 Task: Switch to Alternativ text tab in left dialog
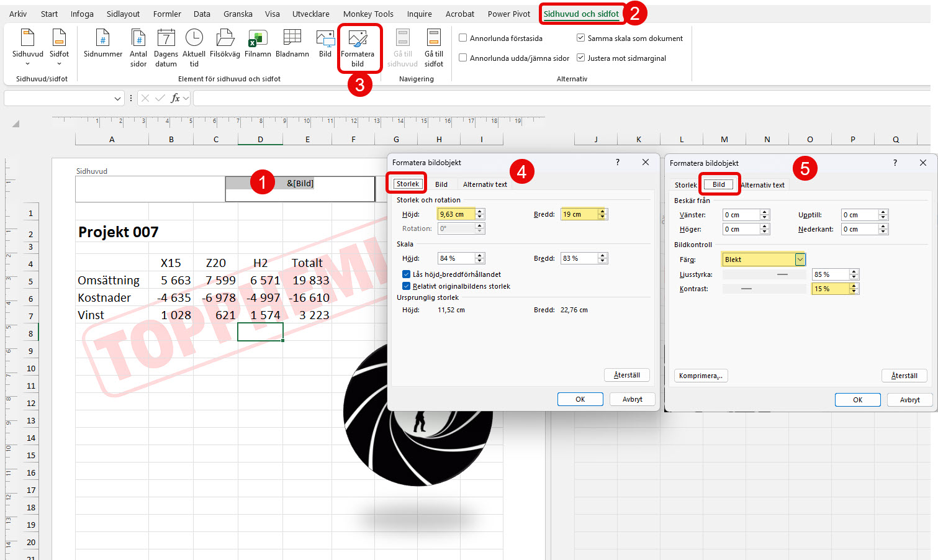click(485, 184)
